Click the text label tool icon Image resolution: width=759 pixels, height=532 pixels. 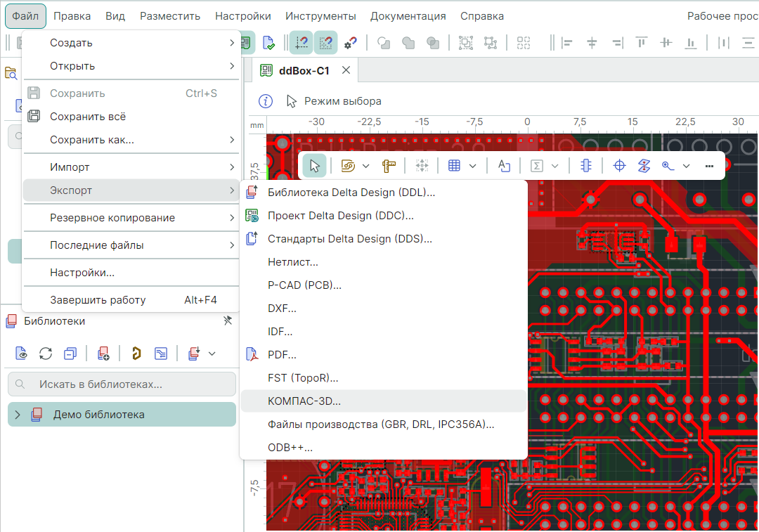[503, 166]
